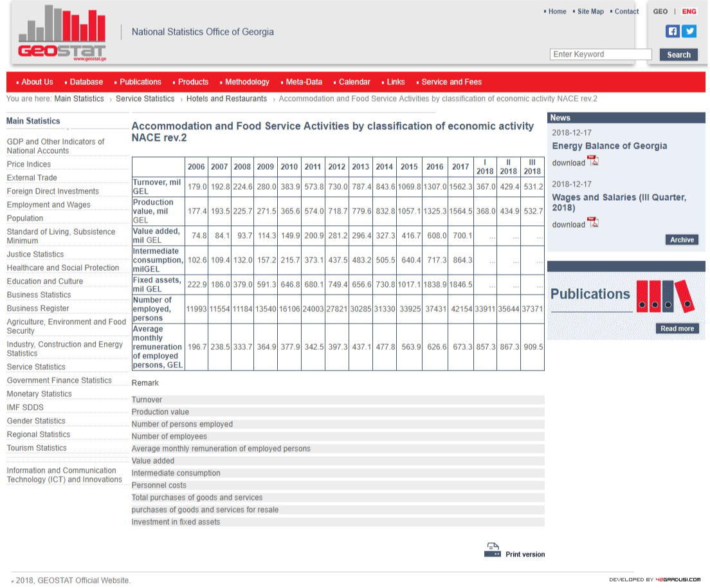
Task: Click the printer icon for print version
Action: coord(493,550)
